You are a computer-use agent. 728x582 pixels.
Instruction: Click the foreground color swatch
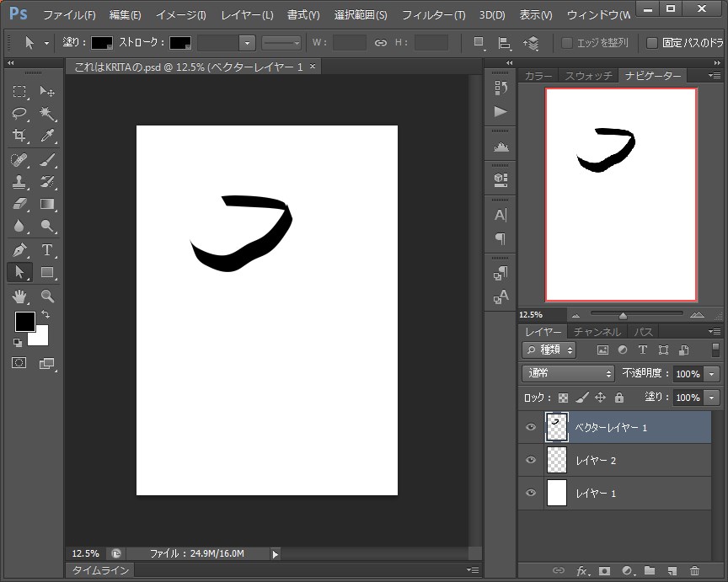24,322
